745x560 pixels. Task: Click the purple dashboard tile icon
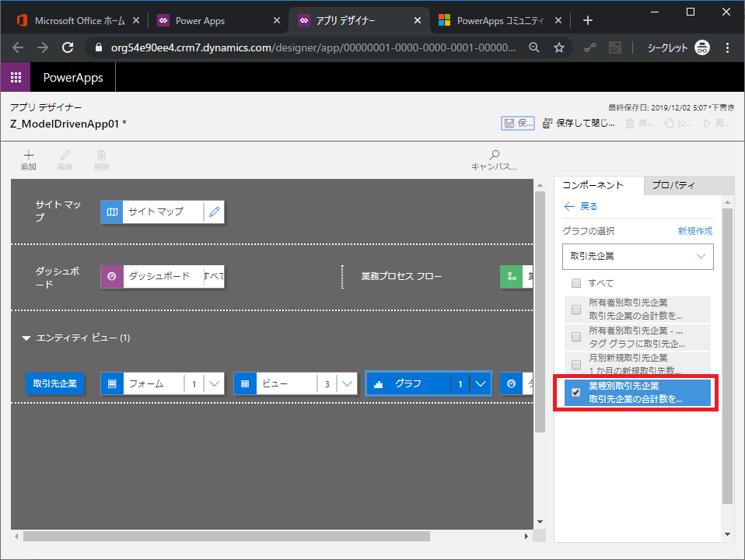click(x=112, y=277)
